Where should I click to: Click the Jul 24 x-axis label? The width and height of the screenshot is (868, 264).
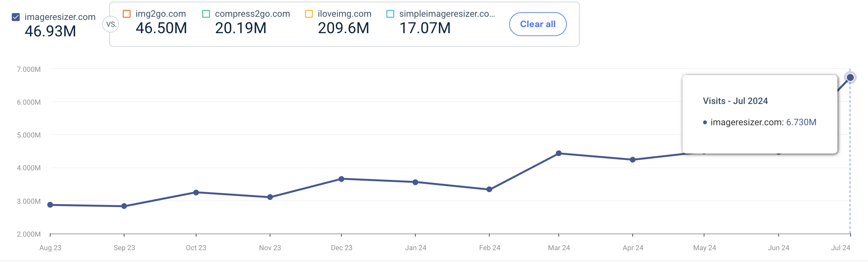tap(841, 248)
